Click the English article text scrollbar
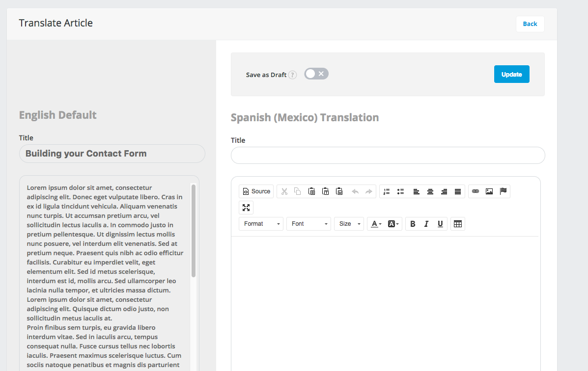588x371 pixels. point(194,231)
